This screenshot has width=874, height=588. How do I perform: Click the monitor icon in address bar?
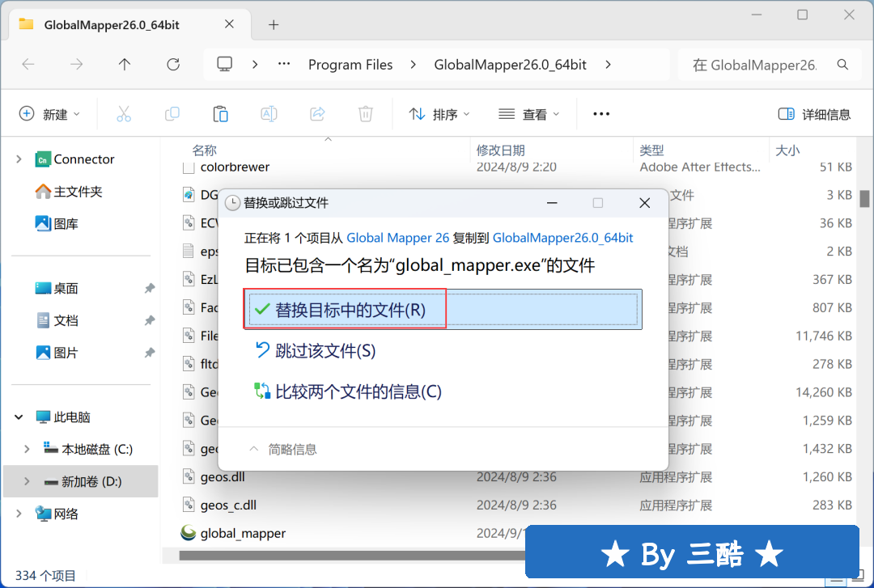[x=225, y=65]
